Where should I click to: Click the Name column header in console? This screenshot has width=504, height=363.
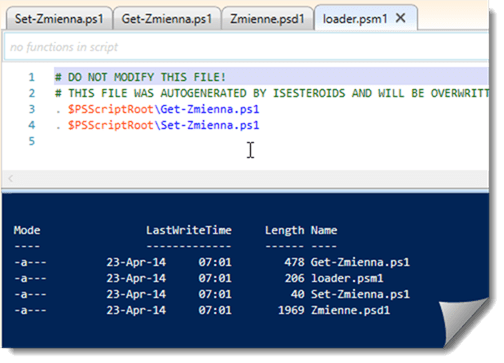click(324, 230)
